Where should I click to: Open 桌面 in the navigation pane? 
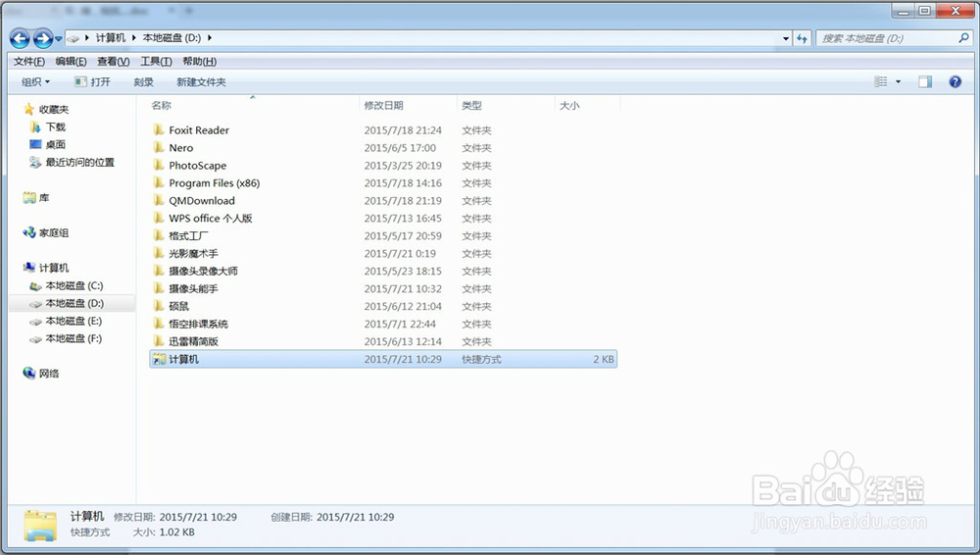[56, 144]
